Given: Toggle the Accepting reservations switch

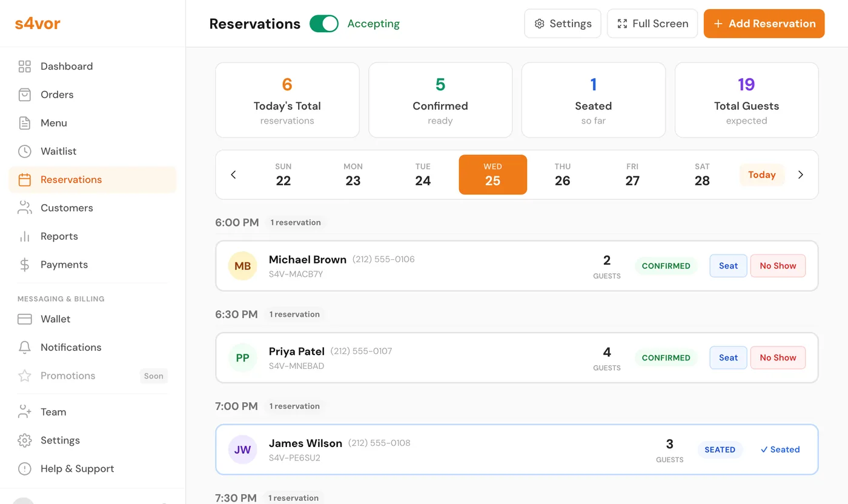Looking at the screenshot, I should tap(324, 23).
